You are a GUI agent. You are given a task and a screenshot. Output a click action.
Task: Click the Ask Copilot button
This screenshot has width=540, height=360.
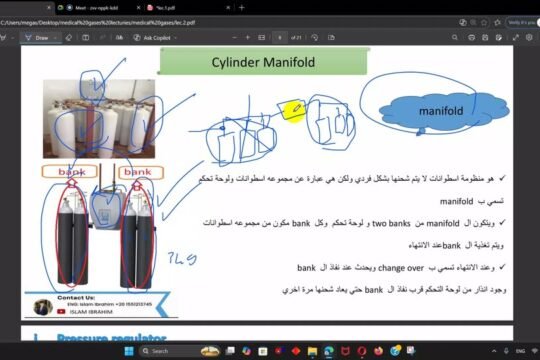pyautogui.click(x=153, y=38)
